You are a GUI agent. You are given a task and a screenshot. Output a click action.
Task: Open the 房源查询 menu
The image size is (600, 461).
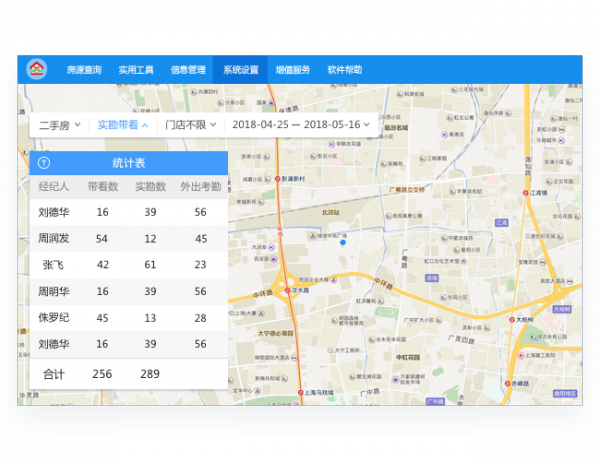coord(84,70)
